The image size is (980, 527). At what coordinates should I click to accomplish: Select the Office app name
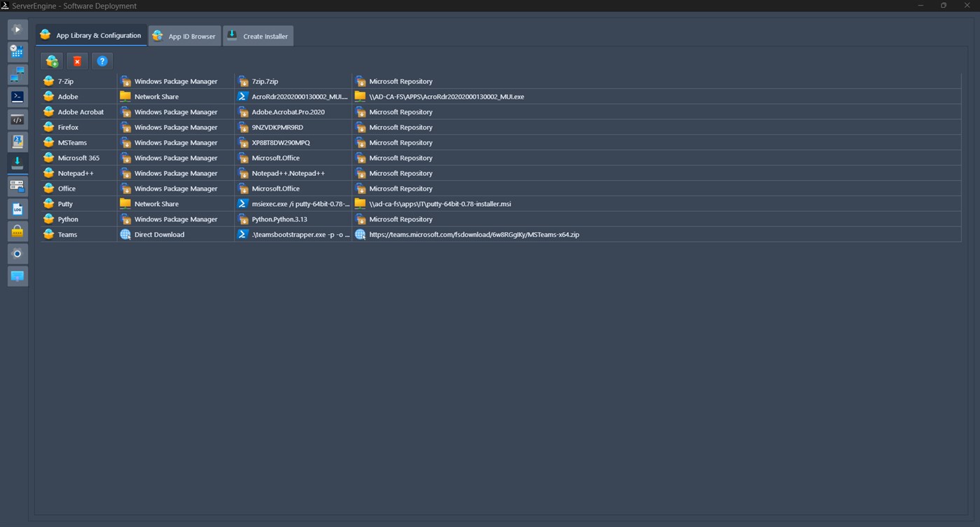pos(67,189)
